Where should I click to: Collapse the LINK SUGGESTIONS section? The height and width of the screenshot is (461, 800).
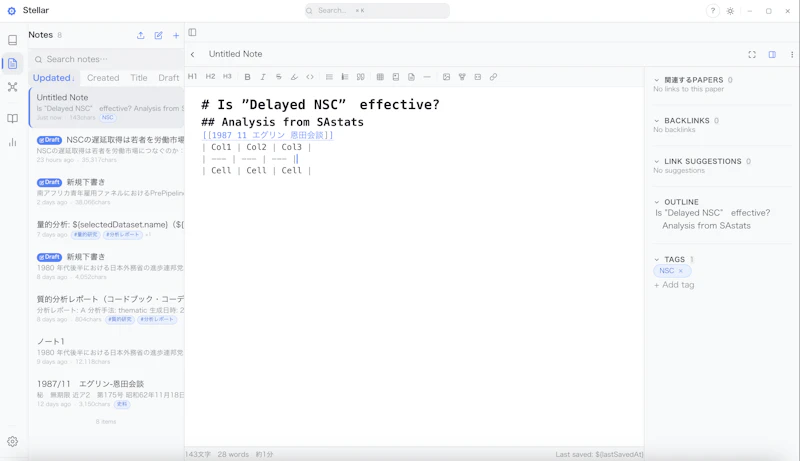click(657, 162)
